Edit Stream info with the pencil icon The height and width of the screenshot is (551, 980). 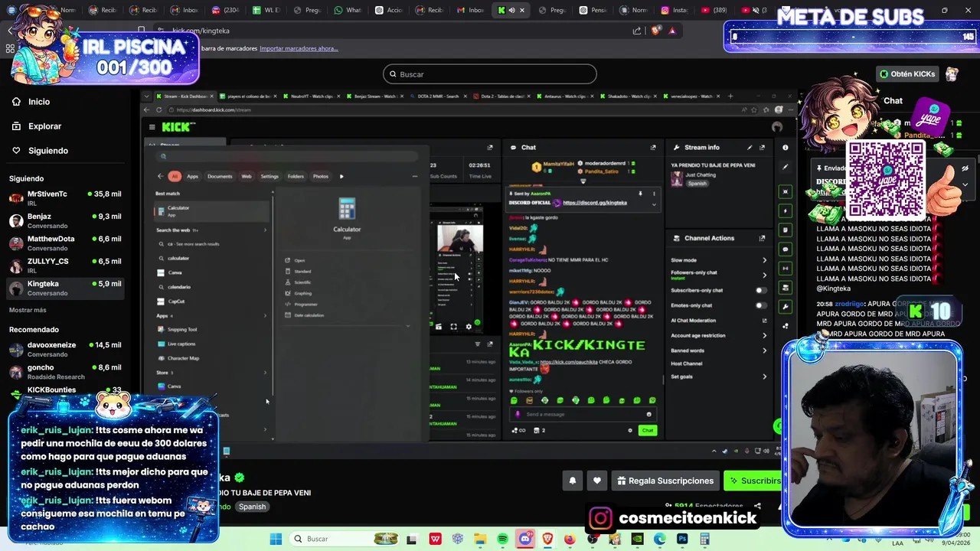pyautogui.click(x=749, y=147)
